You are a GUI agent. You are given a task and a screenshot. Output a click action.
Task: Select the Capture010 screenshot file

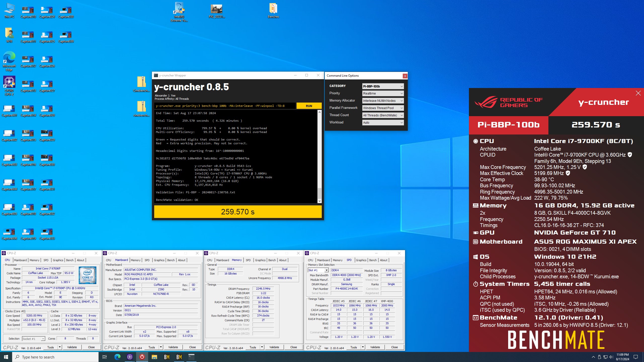click(x=28, y=12)
